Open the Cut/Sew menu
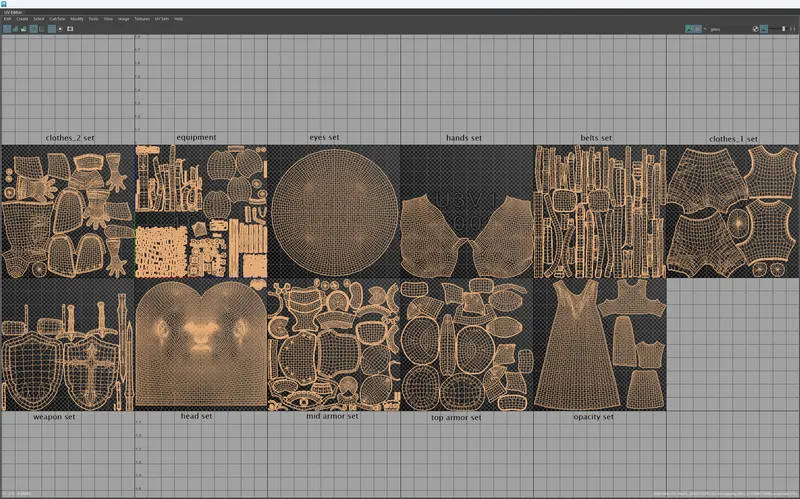 [57, 19]
